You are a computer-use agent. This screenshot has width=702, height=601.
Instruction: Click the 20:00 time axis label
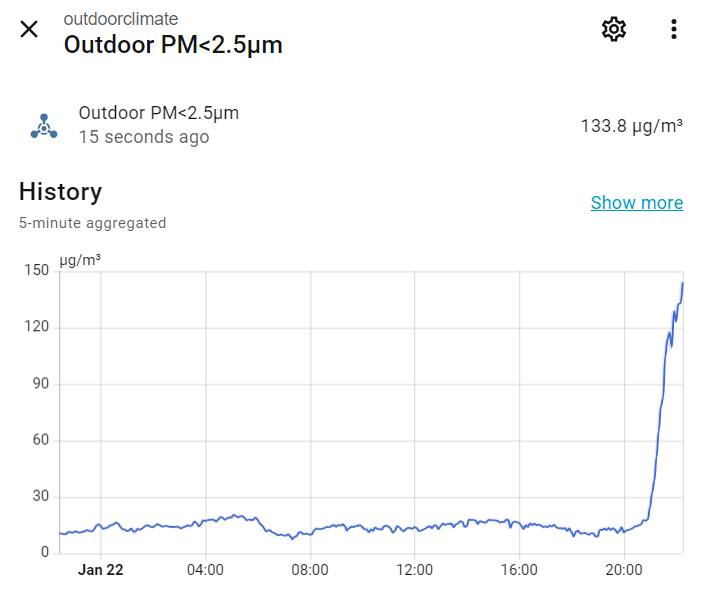(x=624, y=570)
